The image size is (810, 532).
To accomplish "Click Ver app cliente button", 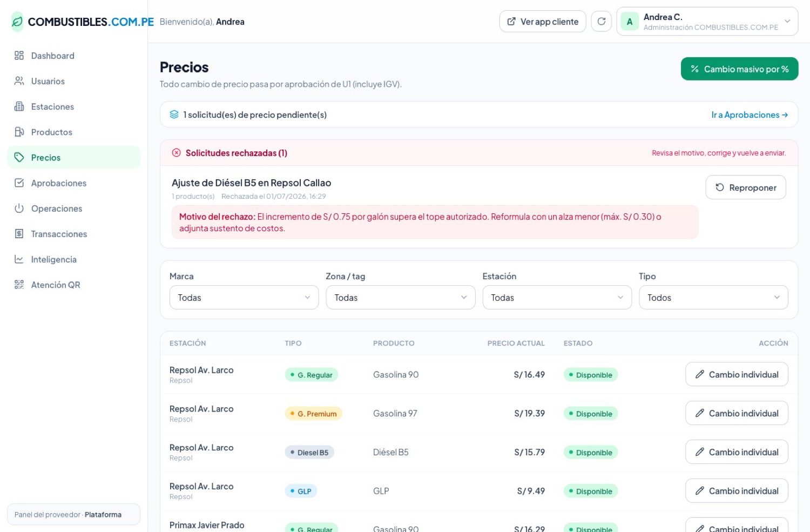I will coord(543,22).
